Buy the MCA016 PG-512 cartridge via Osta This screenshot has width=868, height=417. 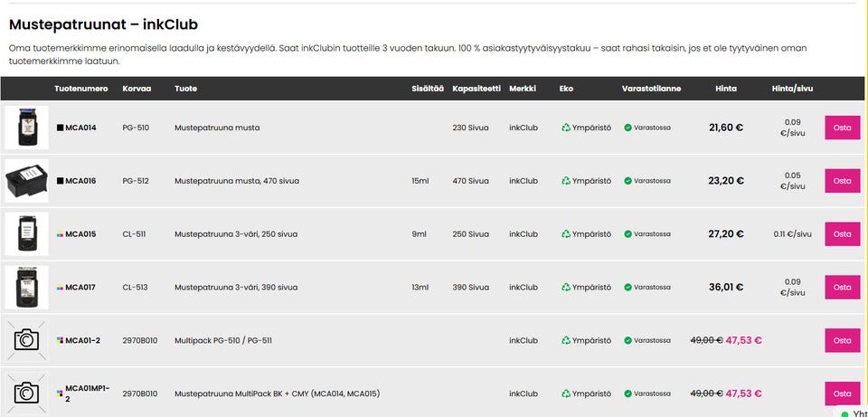point(842,181)
